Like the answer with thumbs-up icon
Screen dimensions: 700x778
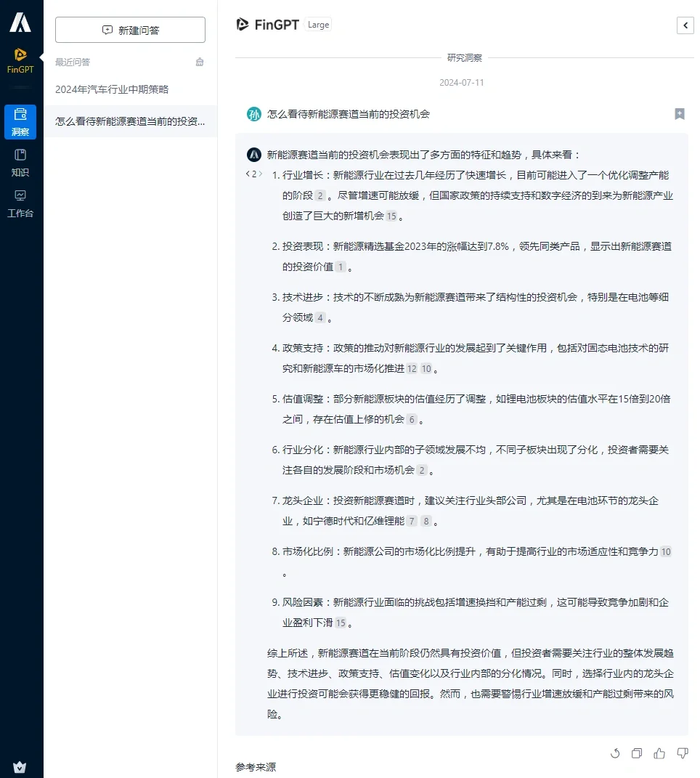coord(659,753)
